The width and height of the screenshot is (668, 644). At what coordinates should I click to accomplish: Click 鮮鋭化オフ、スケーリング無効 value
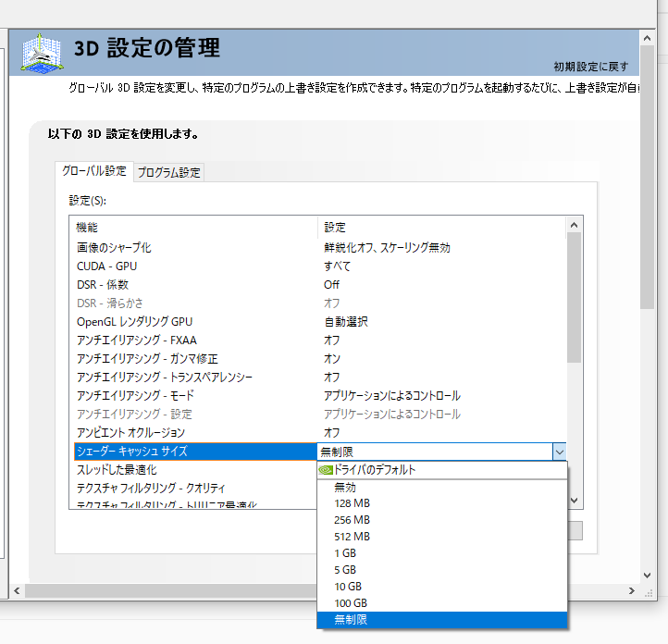pos(387,247)
